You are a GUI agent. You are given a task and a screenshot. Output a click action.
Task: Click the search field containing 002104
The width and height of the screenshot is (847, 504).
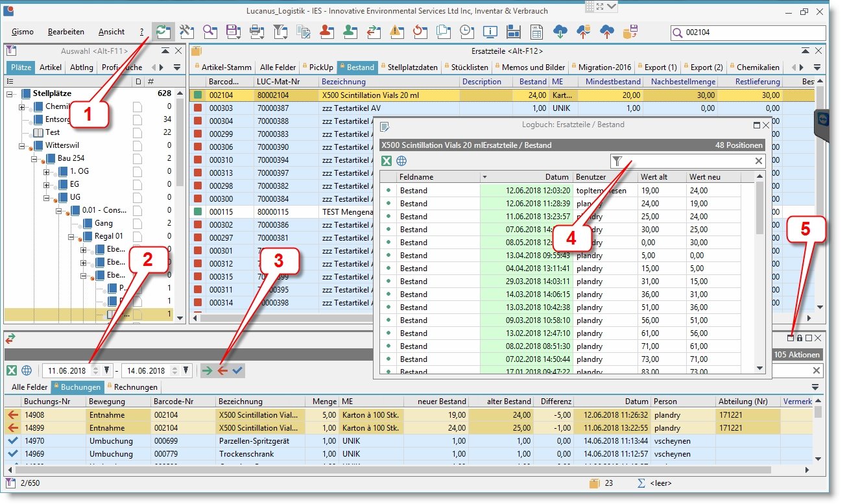pyautogui.click(x=748, y=32)
